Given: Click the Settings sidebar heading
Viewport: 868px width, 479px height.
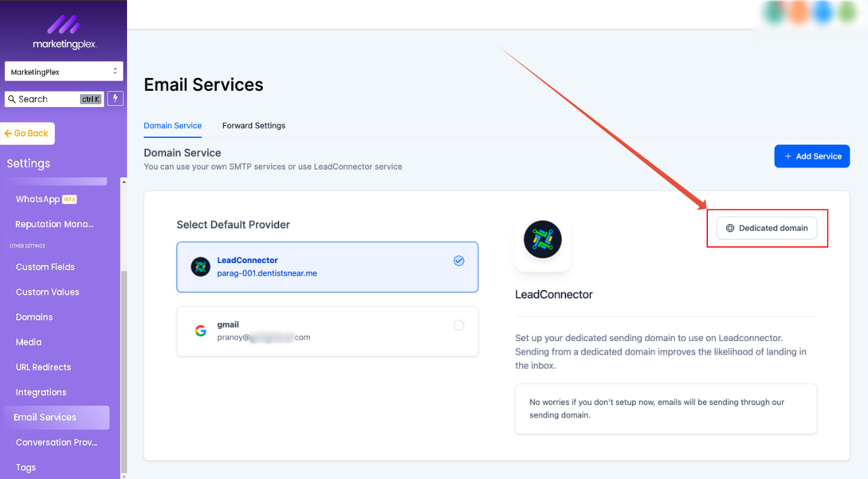Looking at the screenshot, I should click(x=28, y=163).
